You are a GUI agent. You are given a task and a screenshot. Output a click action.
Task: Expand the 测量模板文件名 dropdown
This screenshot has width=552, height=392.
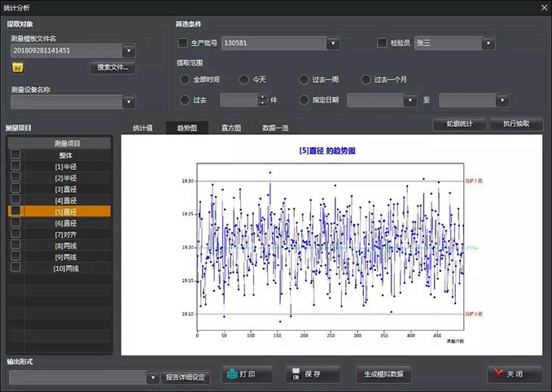[129, 50]
